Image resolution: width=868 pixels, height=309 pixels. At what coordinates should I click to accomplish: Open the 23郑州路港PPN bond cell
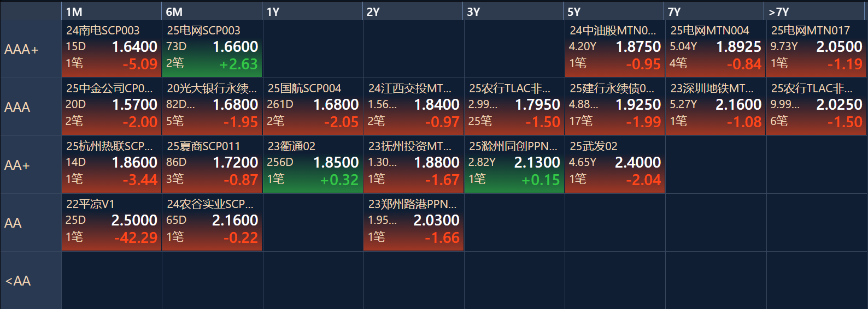(413, 223)
